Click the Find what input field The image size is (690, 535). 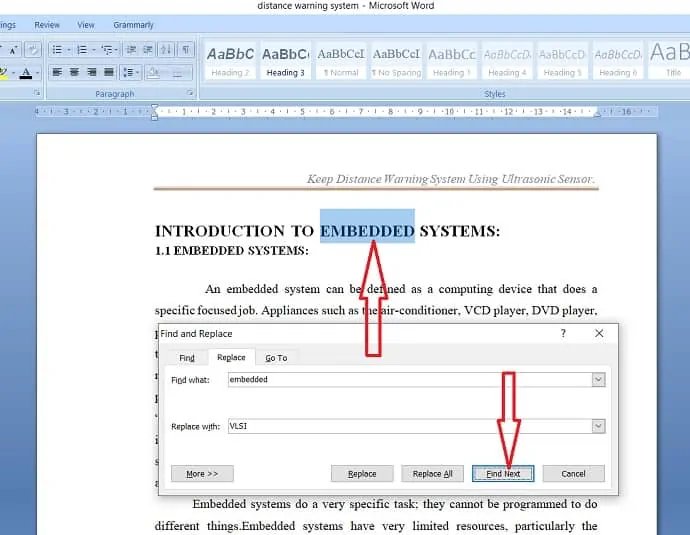click(410, 379)
